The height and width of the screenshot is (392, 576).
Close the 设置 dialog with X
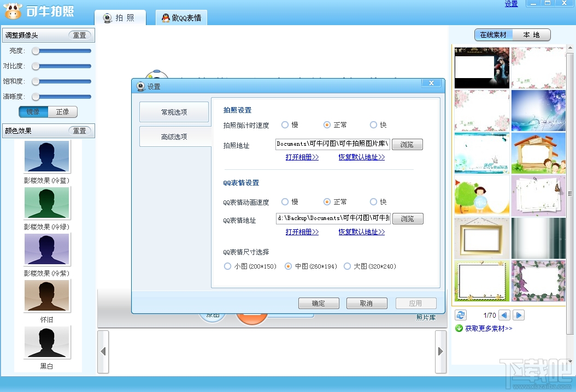tap(431, 83)
